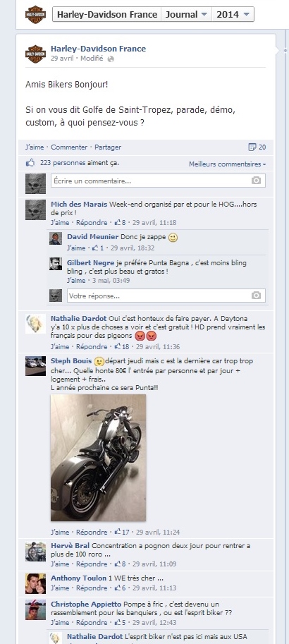289x644 pixels.
Task: Click the Harley-Davidson logo in the header
Action: tap(35, 15)
